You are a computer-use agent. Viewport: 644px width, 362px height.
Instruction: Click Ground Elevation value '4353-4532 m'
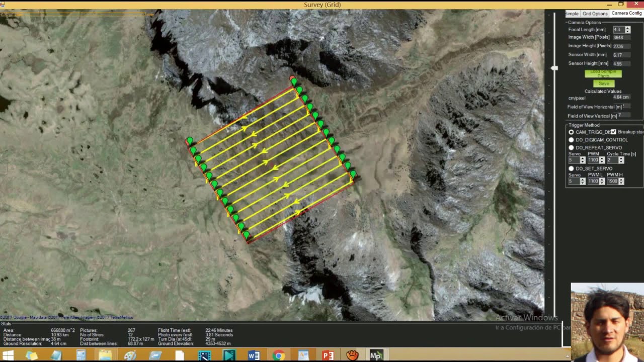[x=218, y=344]
